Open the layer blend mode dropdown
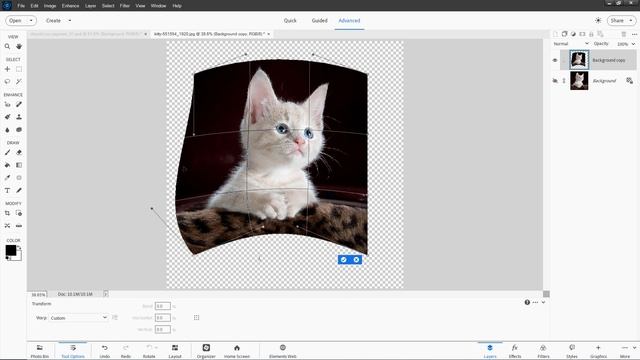This screenshot has height=360, width=640. coord(571,44)
